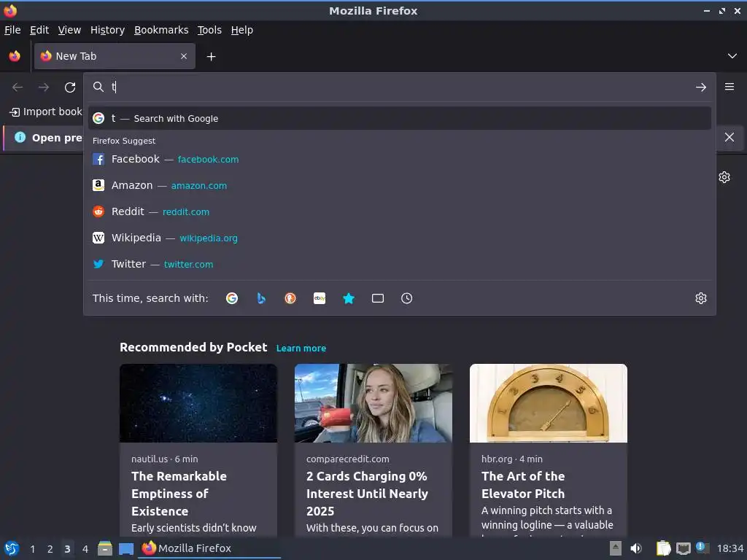Viewport: 747px width, 560px height.
Task: Open network status tray icon
Action: (683, 548)
